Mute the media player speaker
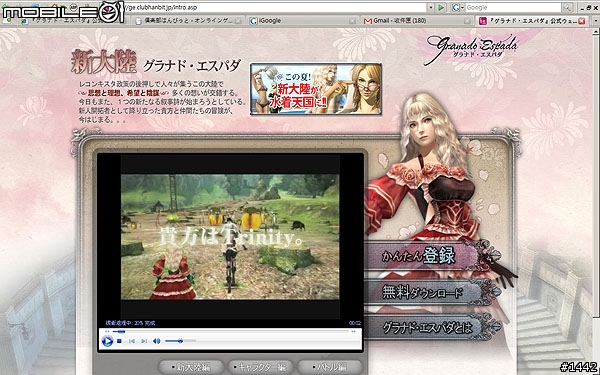 [157, 341]
